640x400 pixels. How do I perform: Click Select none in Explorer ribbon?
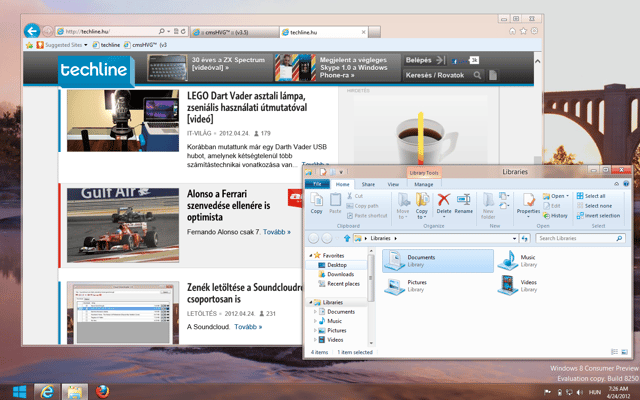pos(594,206)
